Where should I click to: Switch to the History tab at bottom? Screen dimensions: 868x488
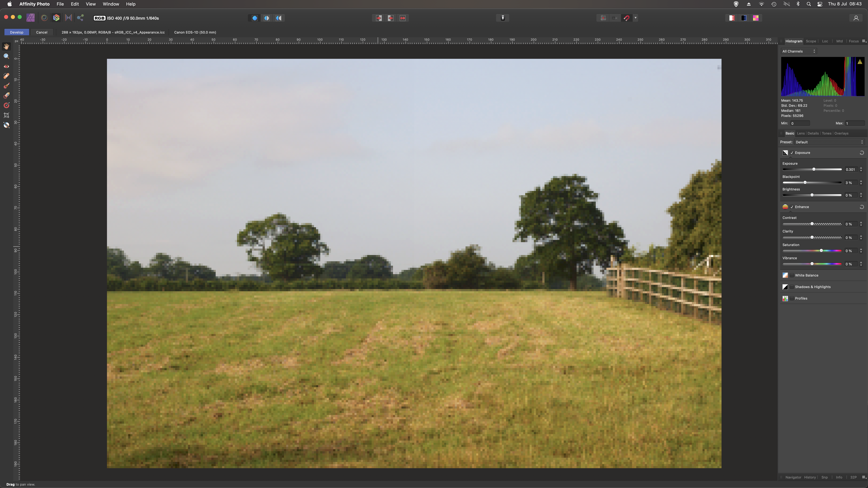[810, 477]
